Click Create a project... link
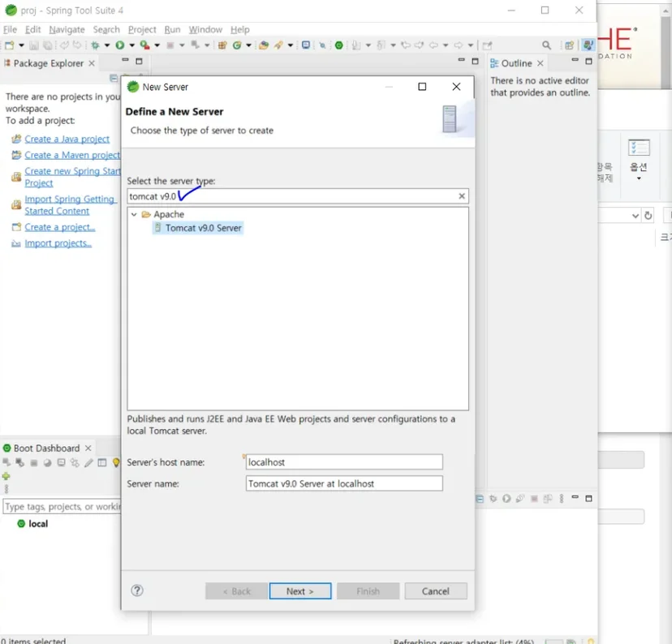Screen dimensions: 672x644 click(x=59, y=227)
